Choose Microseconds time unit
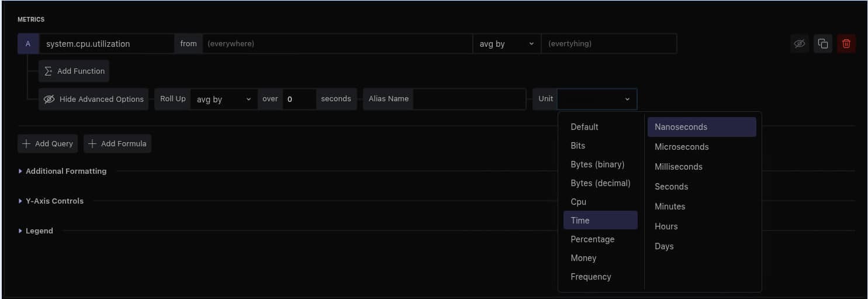 [x=701, y=147]
